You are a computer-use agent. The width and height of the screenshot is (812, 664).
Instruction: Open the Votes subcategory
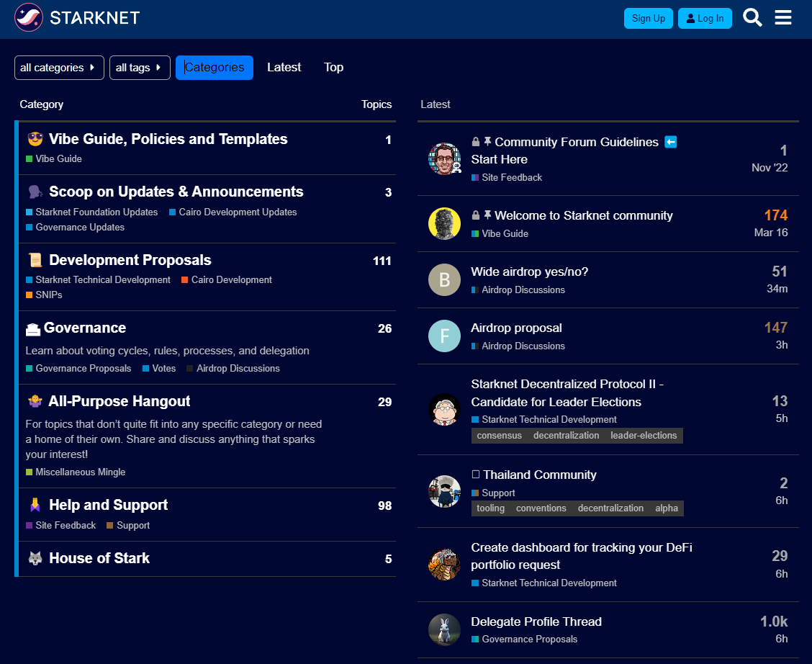[159, 368]
